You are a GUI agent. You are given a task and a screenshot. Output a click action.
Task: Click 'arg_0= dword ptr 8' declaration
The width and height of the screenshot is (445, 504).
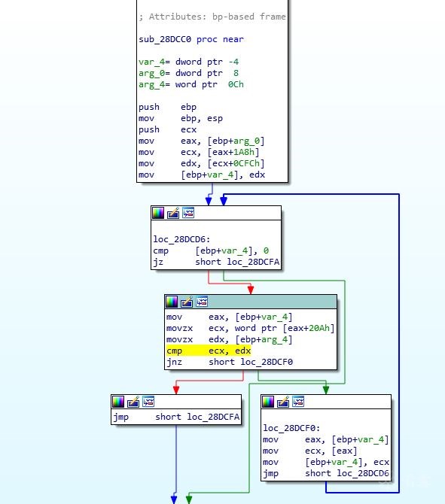[189, 73]
